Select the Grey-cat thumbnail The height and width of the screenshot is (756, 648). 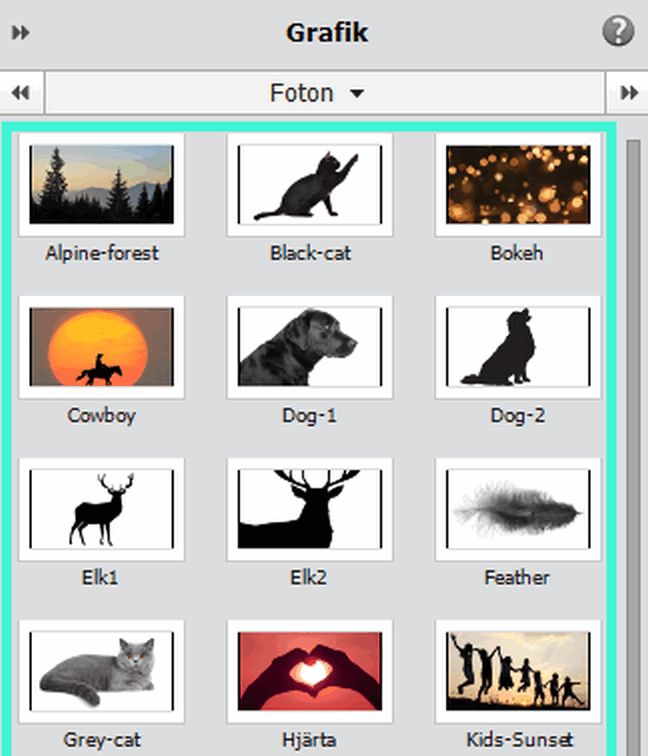pos(101,672)
